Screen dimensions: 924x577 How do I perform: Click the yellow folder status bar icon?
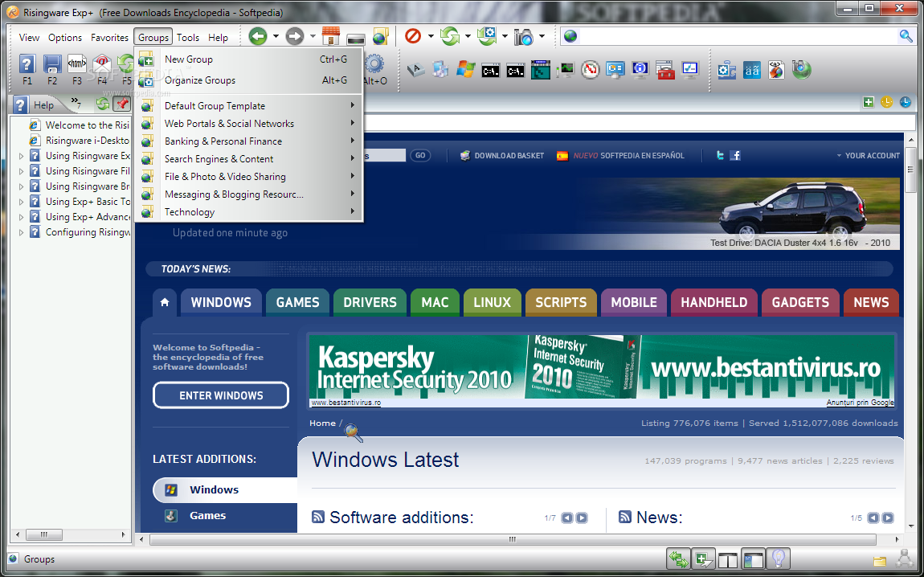[x=880, y=560]
